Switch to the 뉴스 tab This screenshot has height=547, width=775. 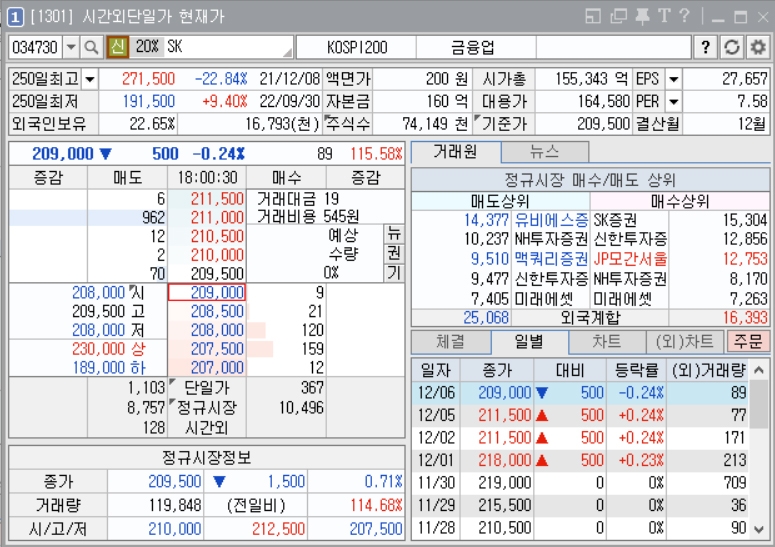coord(545,152)
